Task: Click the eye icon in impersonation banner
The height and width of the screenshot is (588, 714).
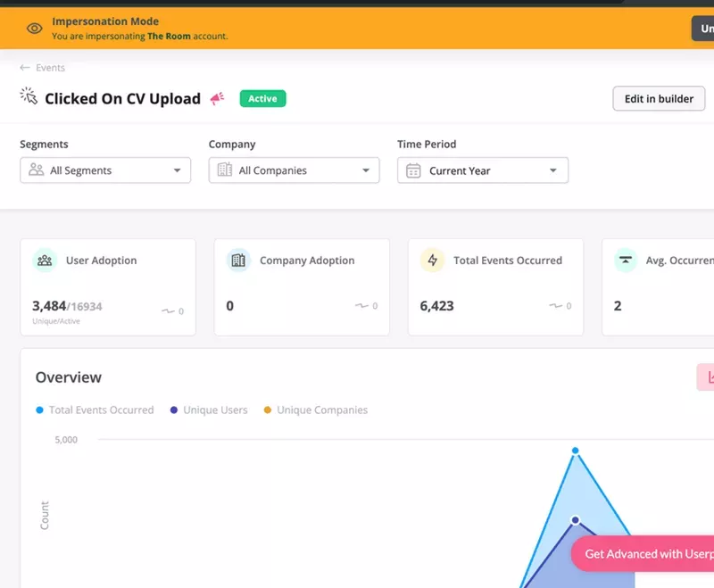Action: pos(34,29)
